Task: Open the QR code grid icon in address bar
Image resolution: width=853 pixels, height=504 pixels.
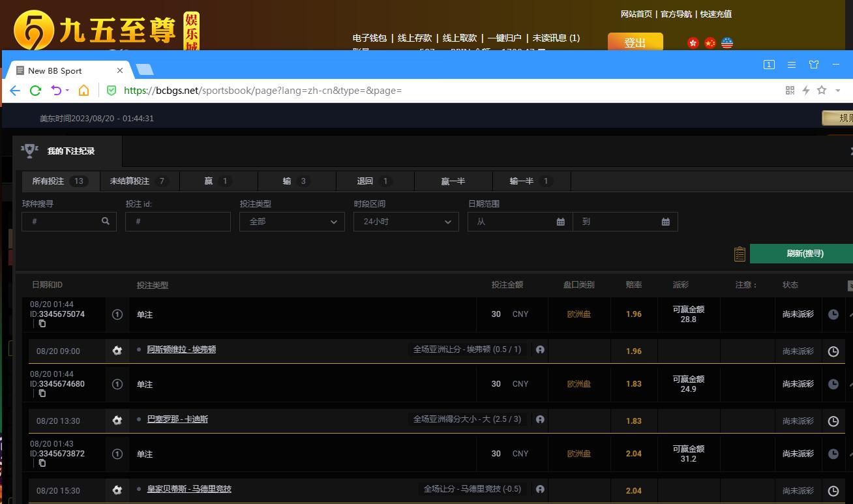Action: [790, 91]
